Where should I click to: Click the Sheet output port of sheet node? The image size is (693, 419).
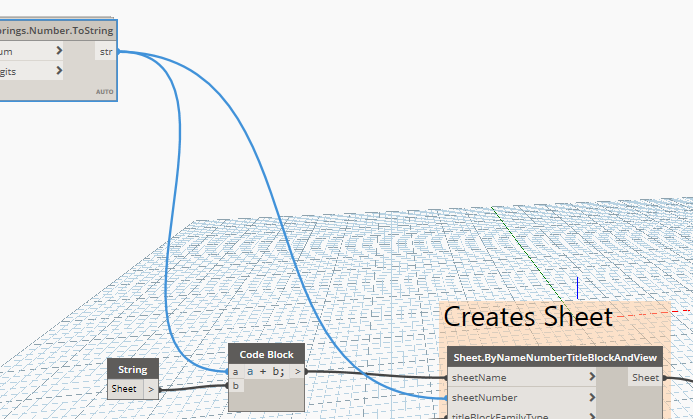[644, 378]
